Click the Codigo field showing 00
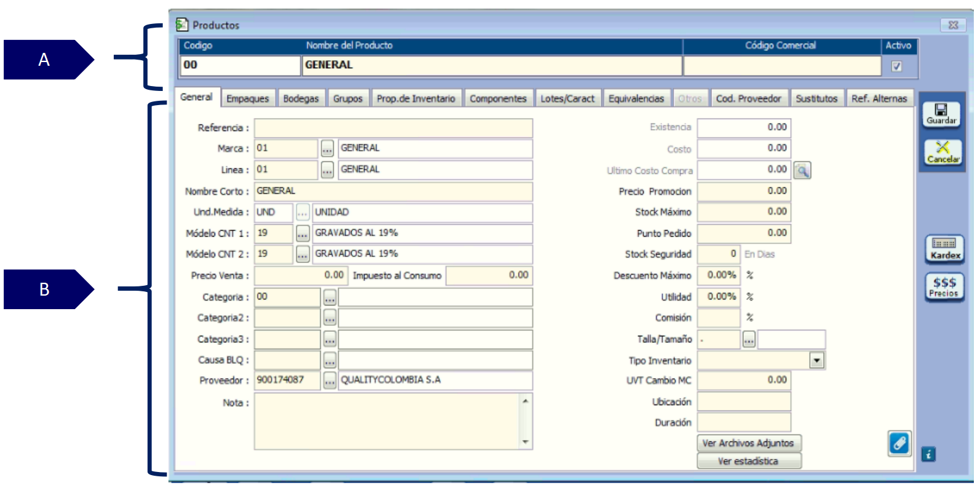 tap(240, 66)
